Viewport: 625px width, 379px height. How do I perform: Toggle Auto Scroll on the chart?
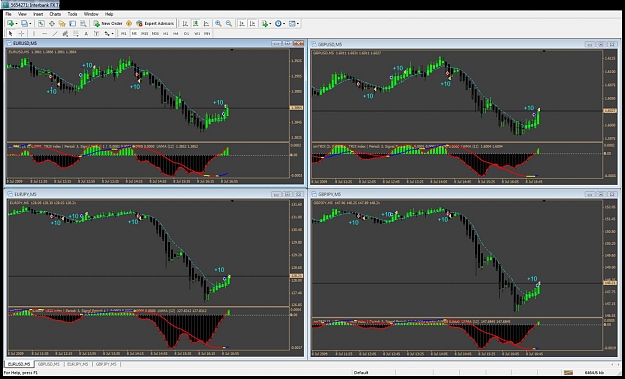click(x=242, y=24)
